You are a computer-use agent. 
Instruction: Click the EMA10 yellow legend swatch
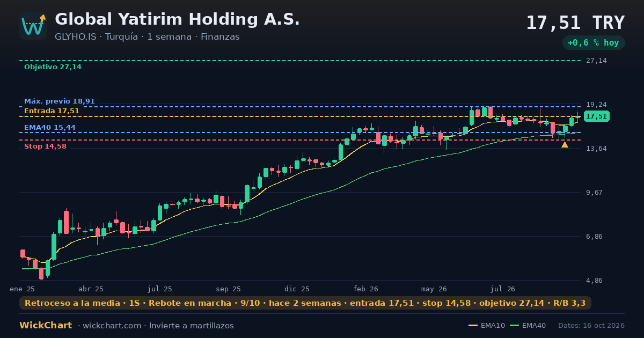[473, 326]
